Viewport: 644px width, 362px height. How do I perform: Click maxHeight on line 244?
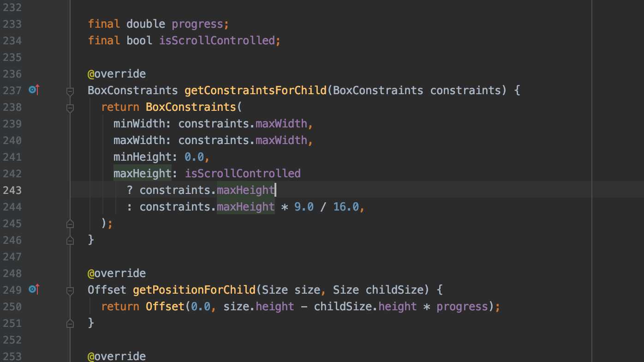(x=246, y=207)
